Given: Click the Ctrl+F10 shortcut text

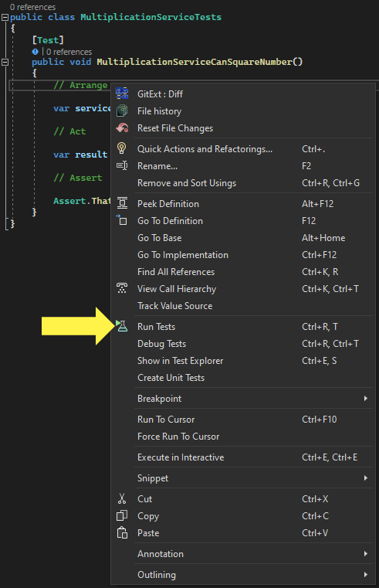Looking at the screenshot, I should 320,420.
